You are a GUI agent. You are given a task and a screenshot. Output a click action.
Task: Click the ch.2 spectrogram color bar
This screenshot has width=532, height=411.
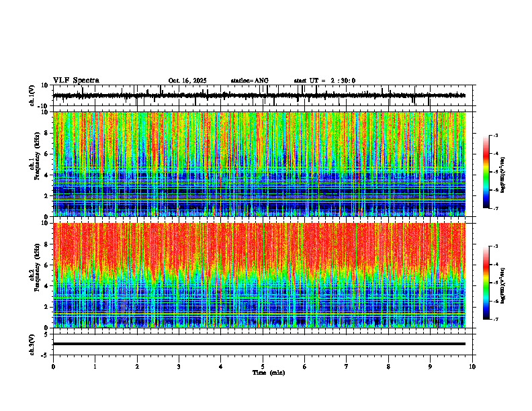tap(486, 283)
